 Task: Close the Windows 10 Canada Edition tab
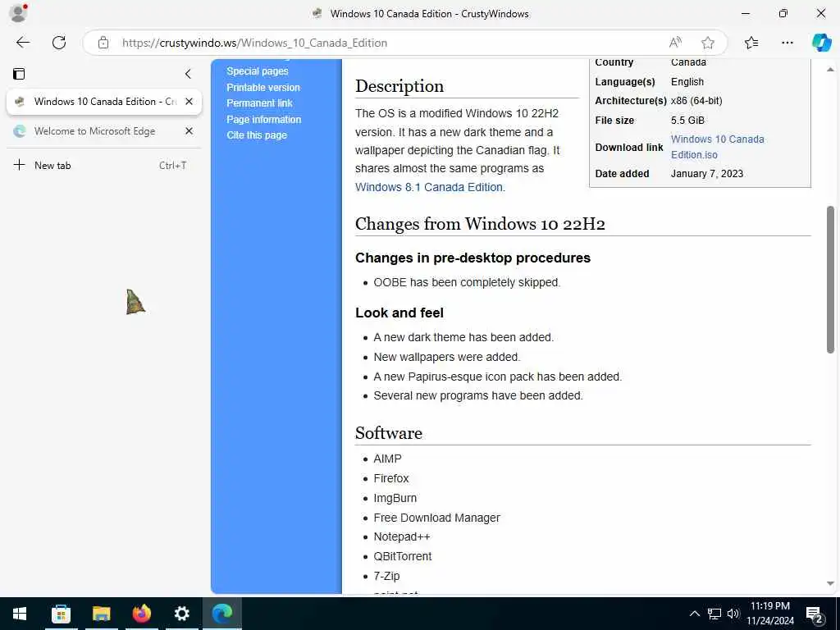(189, 101)
